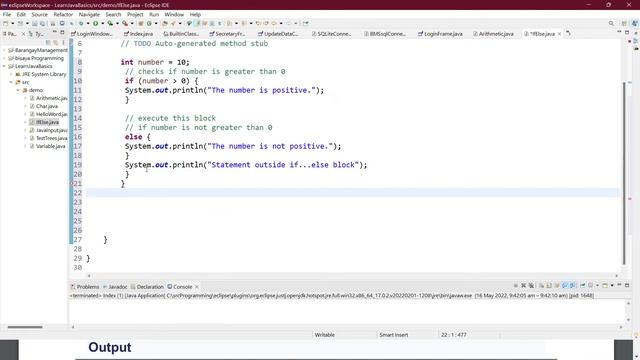640x360 pixels.
Task: Collapse the demo package node
Action: 18,90
